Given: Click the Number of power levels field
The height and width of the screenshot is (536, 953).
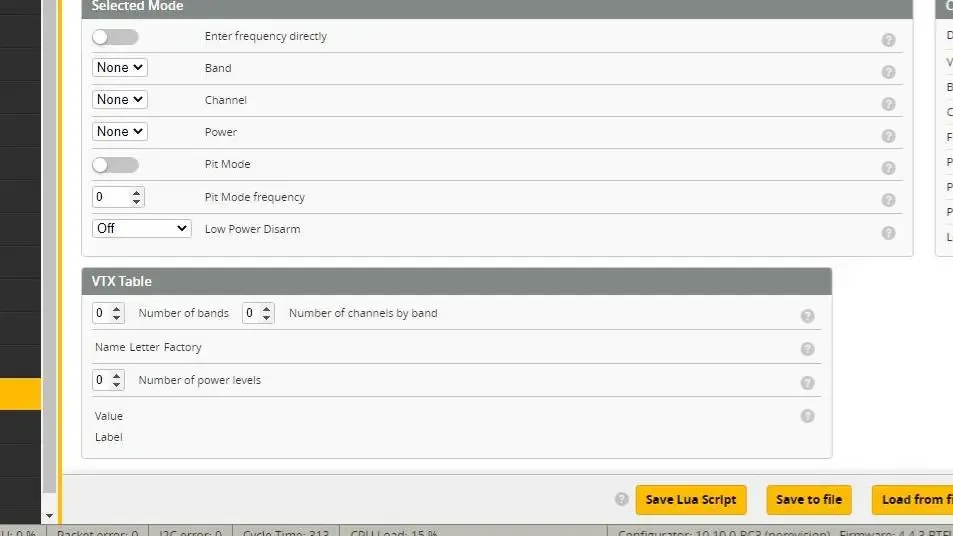Looking at the screenshot, I should point(102,380).
